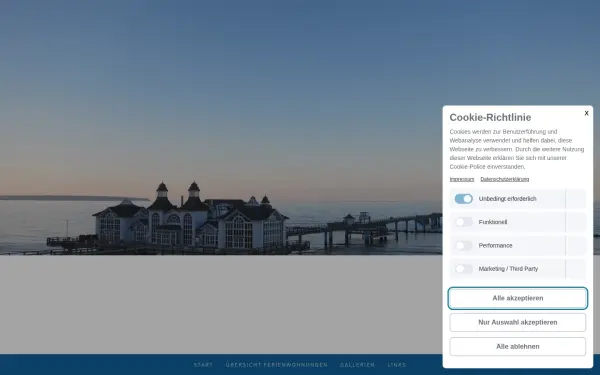Click the Unbedingt erforderlich label text
Viewport: 600px width, 375px height.
point(507,199)
